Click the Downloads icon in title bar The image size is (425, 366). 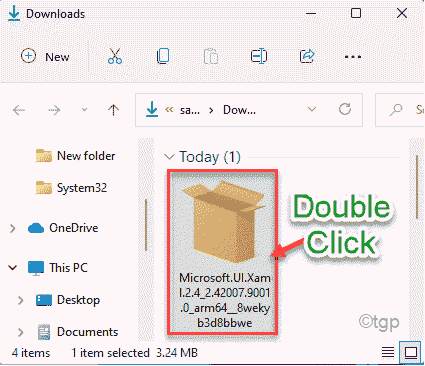pyautogui.click(x=14, y=14)
